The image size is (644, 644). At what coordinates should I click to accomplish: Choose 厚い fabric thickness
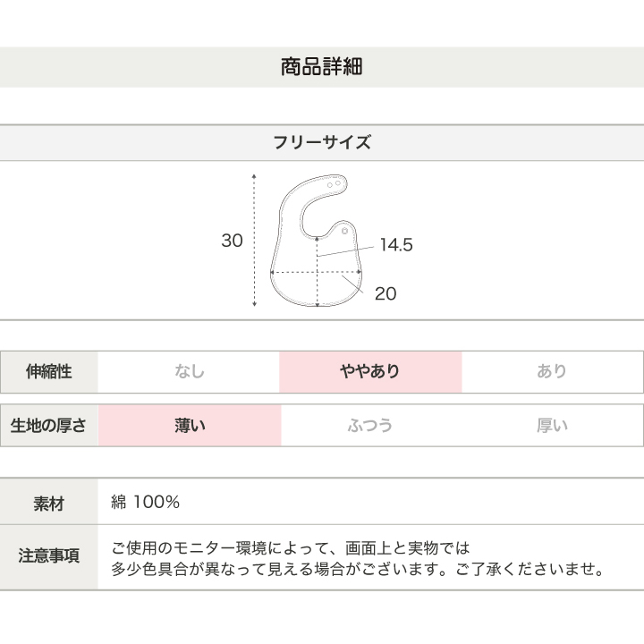click(x=552, y=426)
